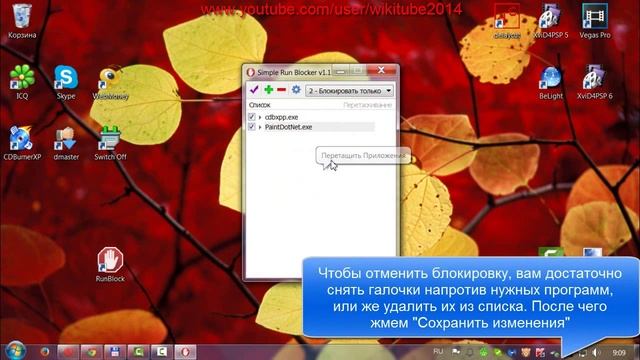This screenshot has width=640, height=360.
Task: Click the green plus Add program icon
Action: (x=269, y=89)
